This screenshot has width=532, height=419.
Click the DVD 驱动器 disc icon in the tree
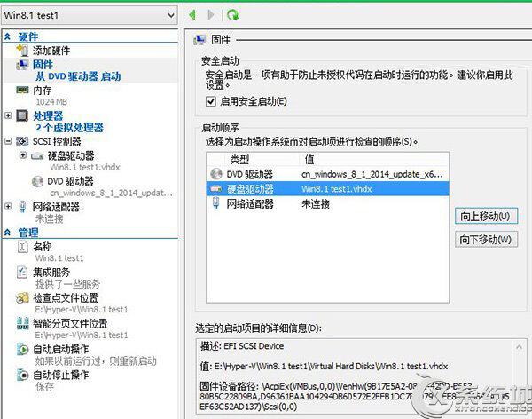point(37,181)
